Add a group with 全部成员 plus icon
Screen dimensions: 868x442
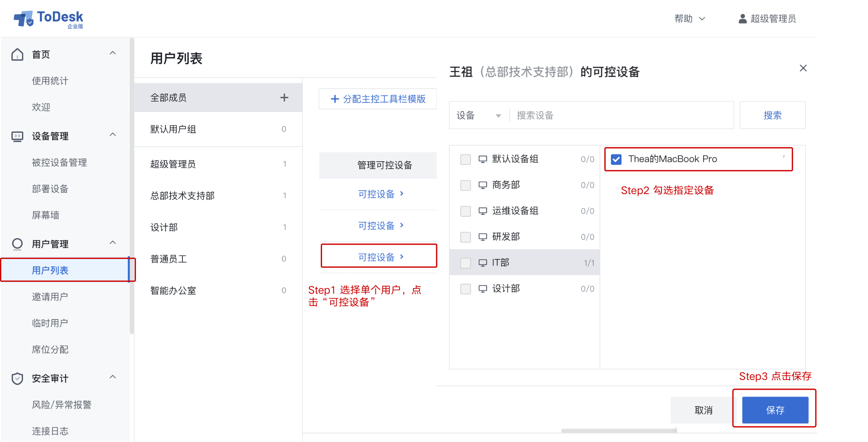tap(284, 98)
